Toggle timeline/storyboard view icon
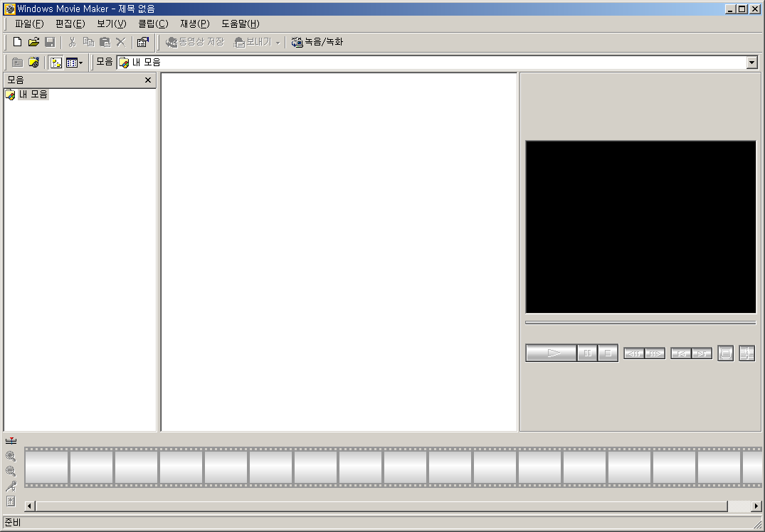This screenshot has height=532, width=765. click(11, 441)
